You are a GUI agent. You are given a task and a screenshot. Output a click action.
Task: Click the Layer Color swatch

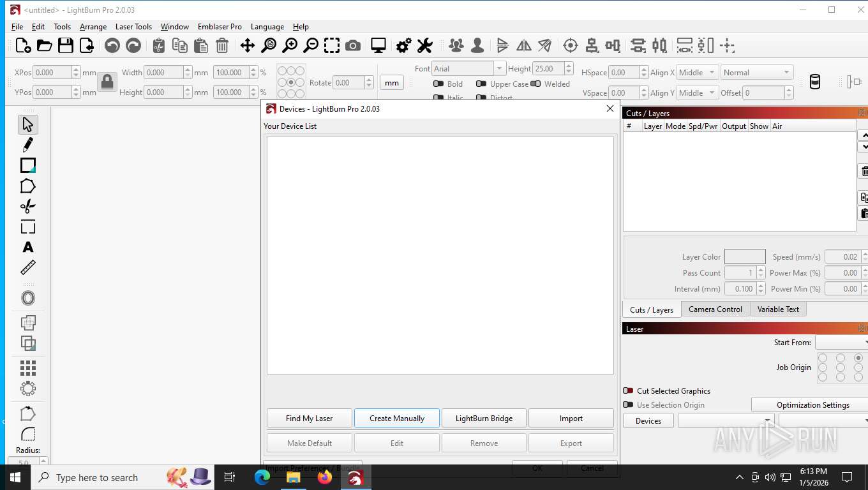point(745,256)
